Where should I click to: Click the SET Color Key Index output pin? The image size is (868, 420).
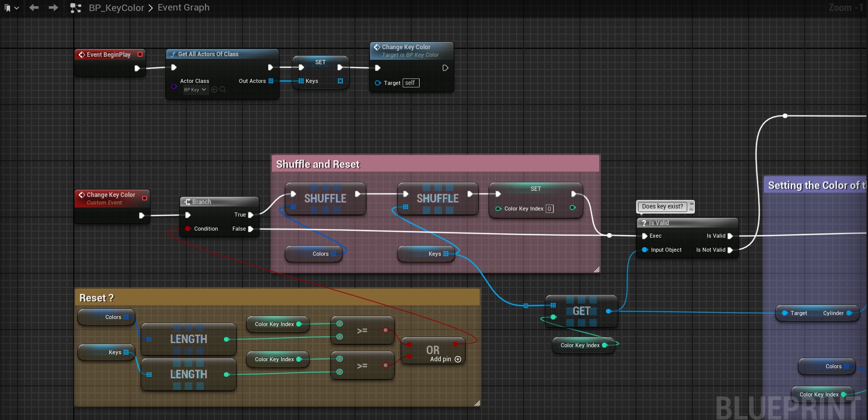coord(573,208)
